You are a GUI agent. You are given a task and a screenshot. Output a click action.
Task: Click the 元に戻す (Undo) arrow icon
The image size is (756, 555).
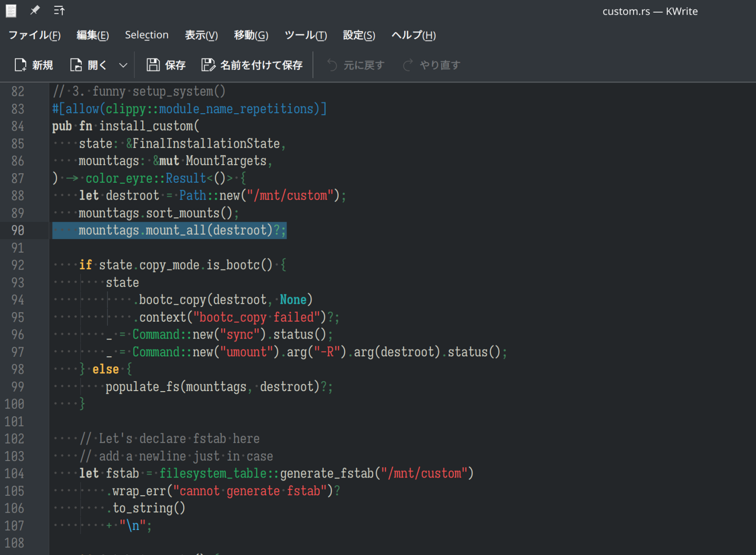pyautogui.click(x=332, y=65)
